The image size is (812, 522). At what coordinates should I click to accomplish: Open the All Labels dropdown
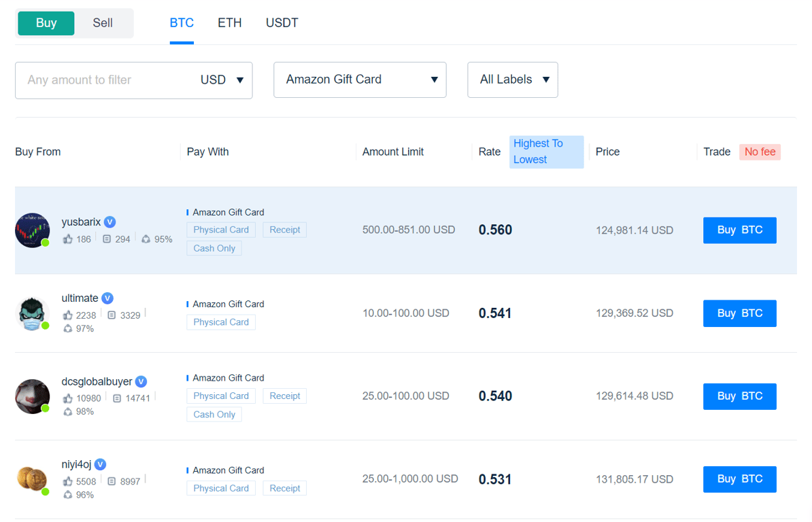click(513, 80)
